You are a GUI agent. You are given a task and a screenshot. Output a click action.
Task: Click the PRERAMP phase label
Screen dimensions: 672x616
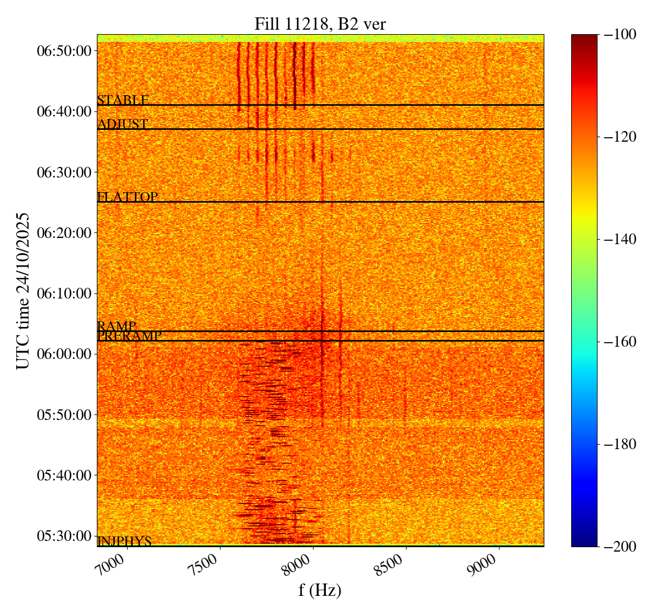(x=129, y=336)
